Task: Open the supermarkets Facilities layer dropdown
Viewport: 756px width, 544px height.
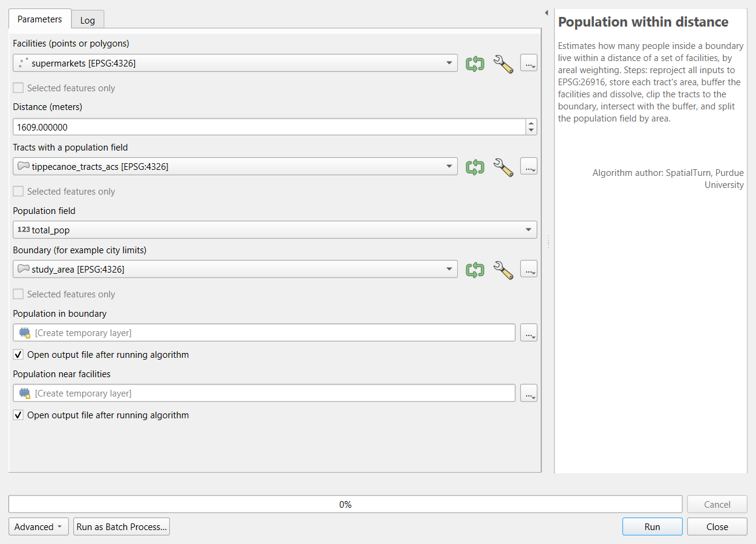Action: 235,63
